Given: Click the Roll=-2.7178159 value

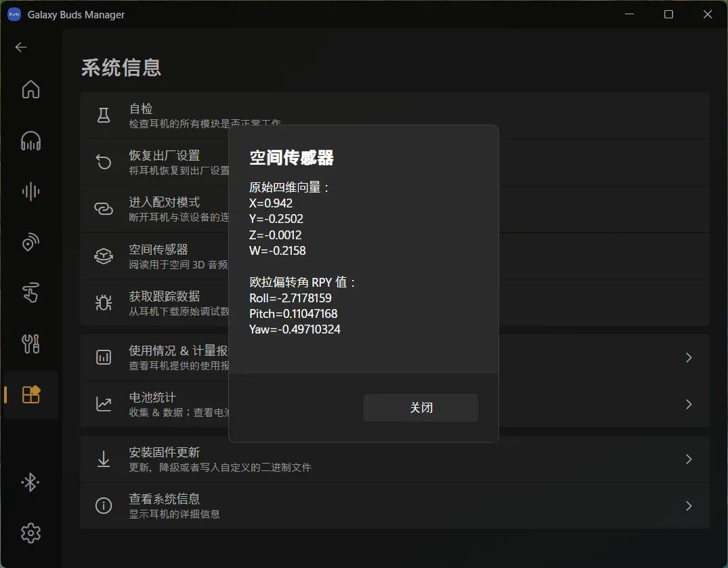Looking at the screenshot, I should 290,298.
